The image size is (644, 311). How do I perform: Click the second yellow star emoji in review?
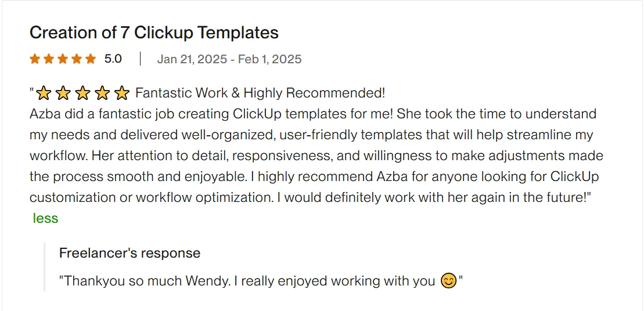63,93
